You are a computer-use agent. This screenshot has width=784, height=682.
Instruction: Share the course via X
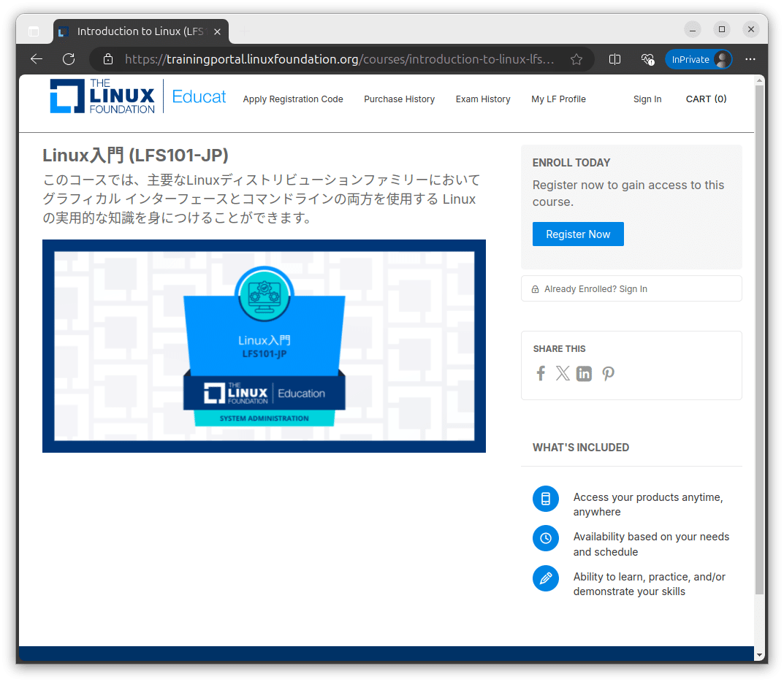coord(562,373)
